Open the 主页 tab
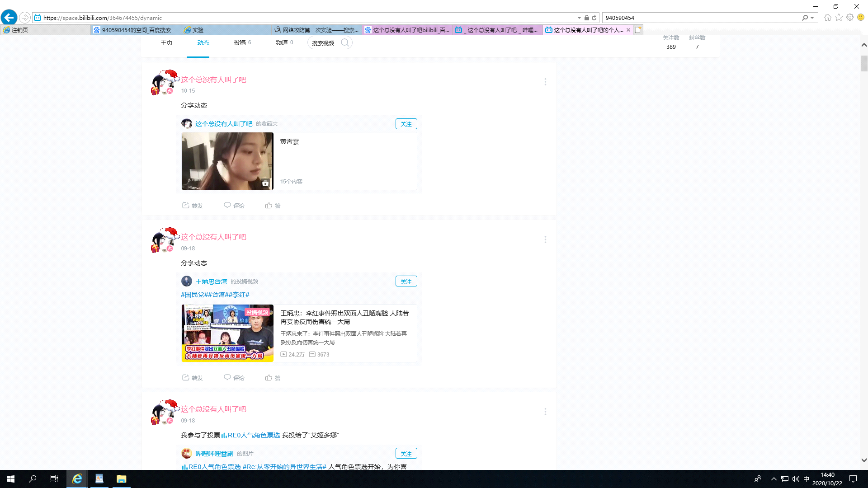Image resolution: width=868 pixels, height=488 pixels. tap(166, 42)
